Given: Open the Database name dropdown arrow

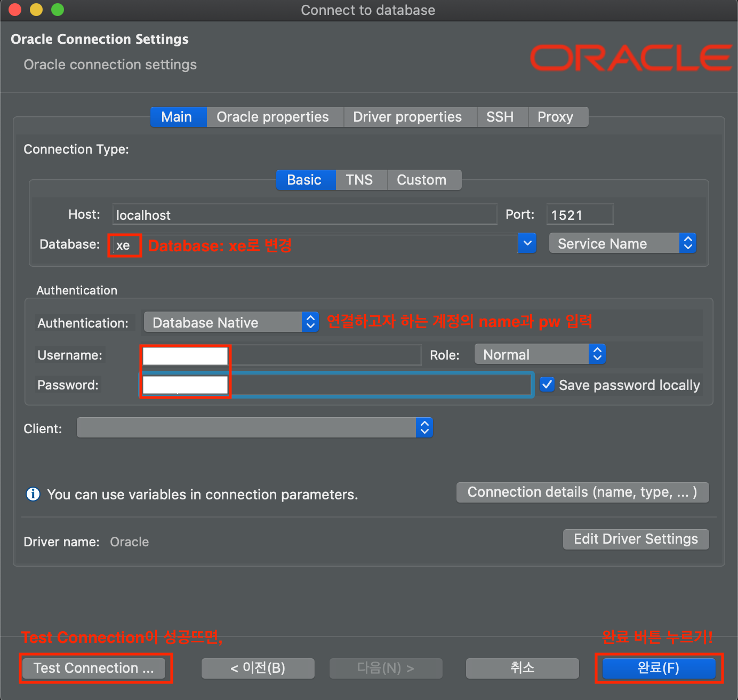Looking at the screenshot, I should click(527, 243).
